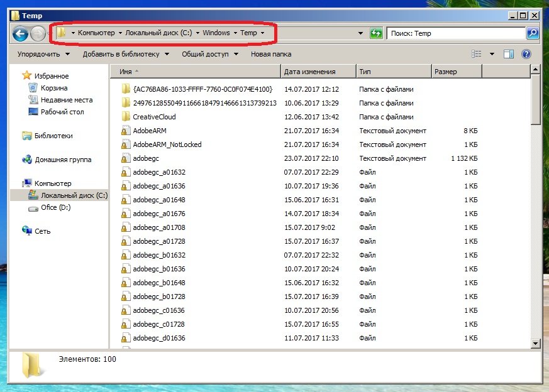Click the vertical scrollbar down arrow
The height and width of the screenshot is (392, 549).
click(536, 343)
